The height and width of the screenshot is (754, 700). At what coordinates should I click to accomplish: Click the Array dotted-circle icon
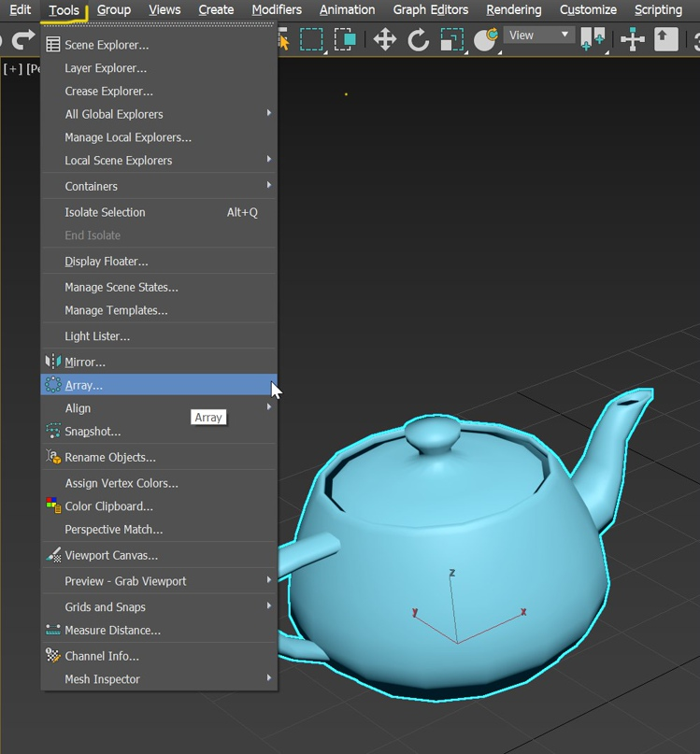click(53, 385)
